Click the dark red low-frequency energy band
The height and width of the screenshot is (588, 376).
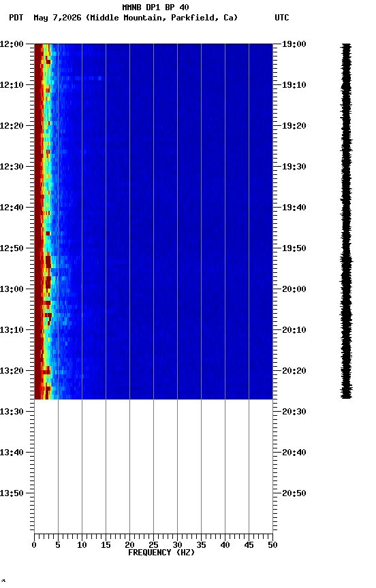(x=38, y=221)
